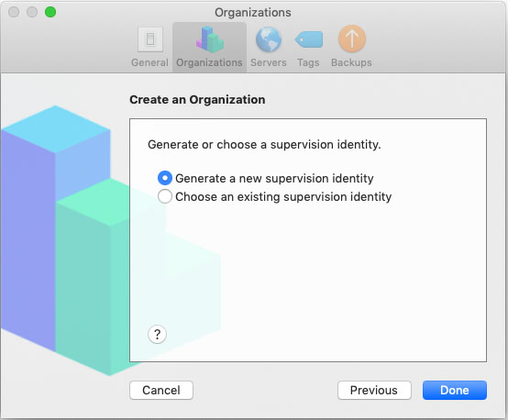Open the General preferences icon
Screen dimensions: 508x420
pyautogui.click(x=150, y=39)
